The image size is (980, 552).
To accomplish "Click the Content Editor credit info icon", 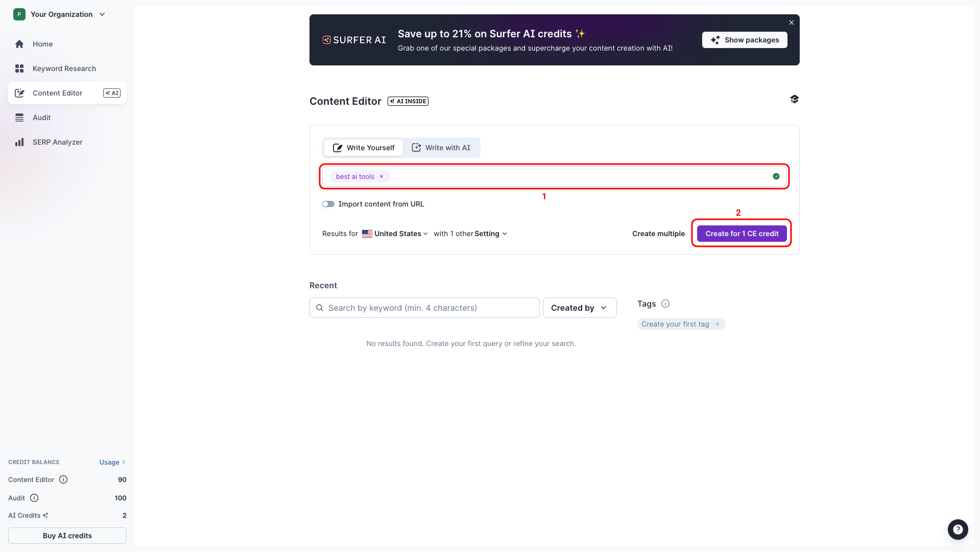I will (63, 479).
